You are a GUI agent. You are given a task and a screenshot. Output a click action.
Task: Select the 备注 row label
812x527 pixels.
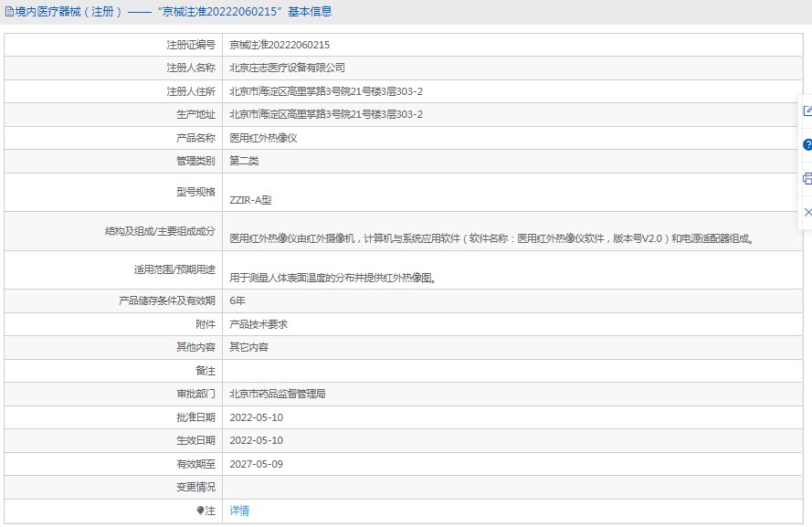click(x=206, y=371)
